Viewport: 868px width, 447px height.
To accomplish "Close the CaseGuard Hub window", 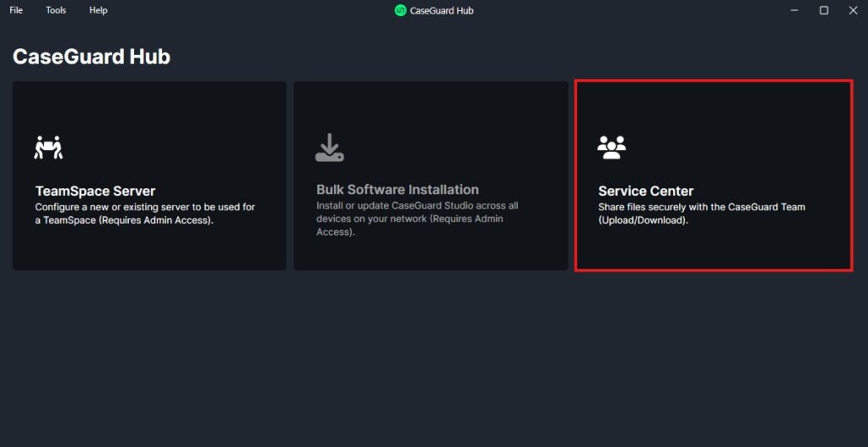I will click(853, 10).
